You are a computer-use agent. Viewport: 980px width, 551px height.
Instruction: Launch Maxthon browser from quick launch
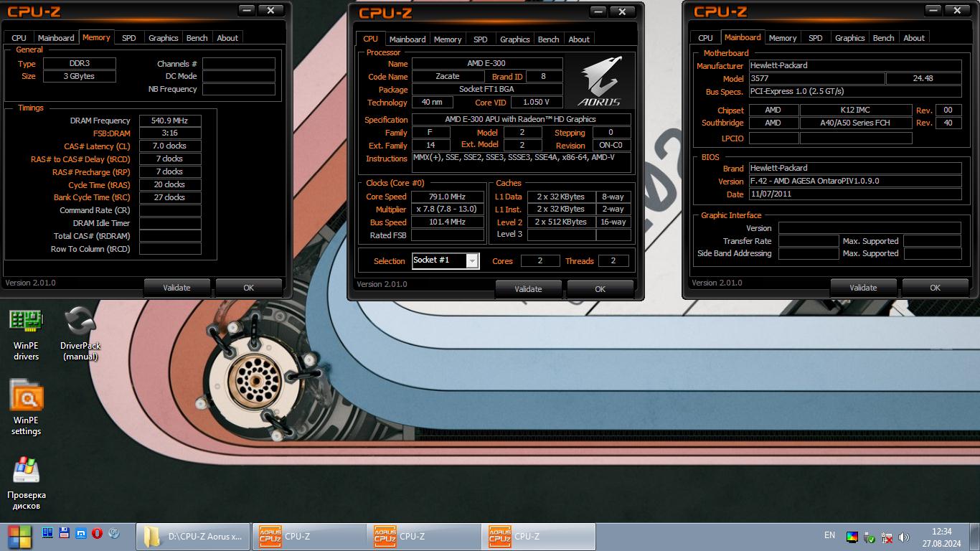(80, 533)
